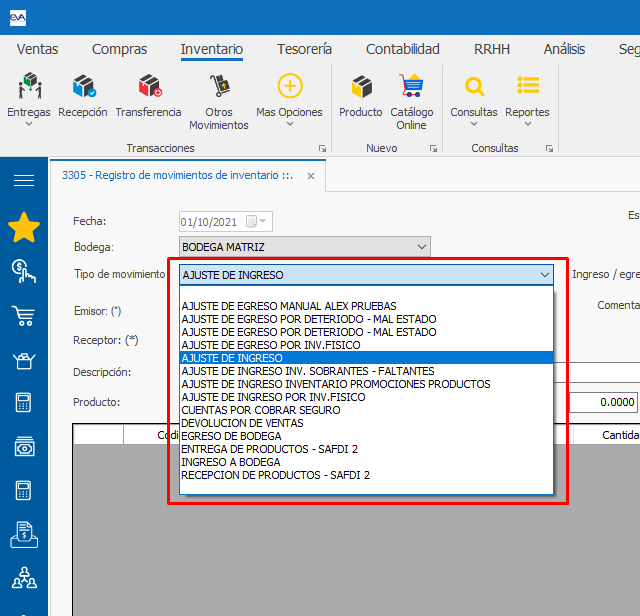This screenshot has height=616, width=640.
Task: Click the quantity field showing 0.0000
Action: point(604,402)
